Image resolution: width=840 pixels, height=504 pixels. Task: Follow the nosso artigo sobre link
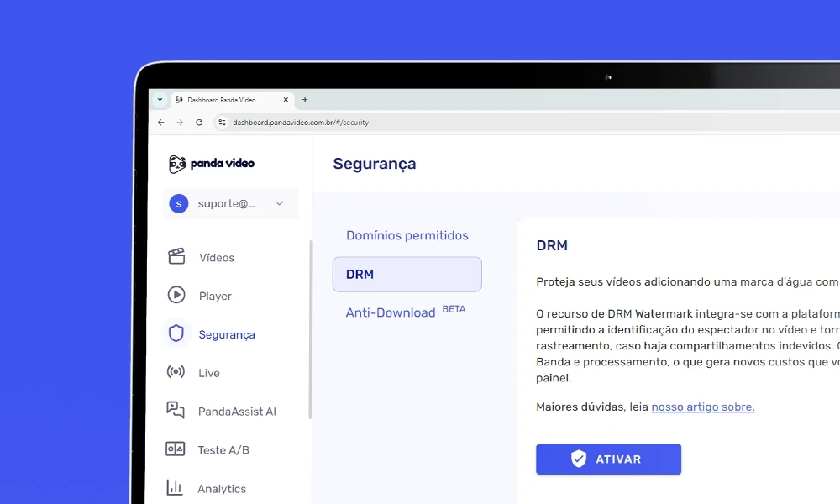point(702,407)
